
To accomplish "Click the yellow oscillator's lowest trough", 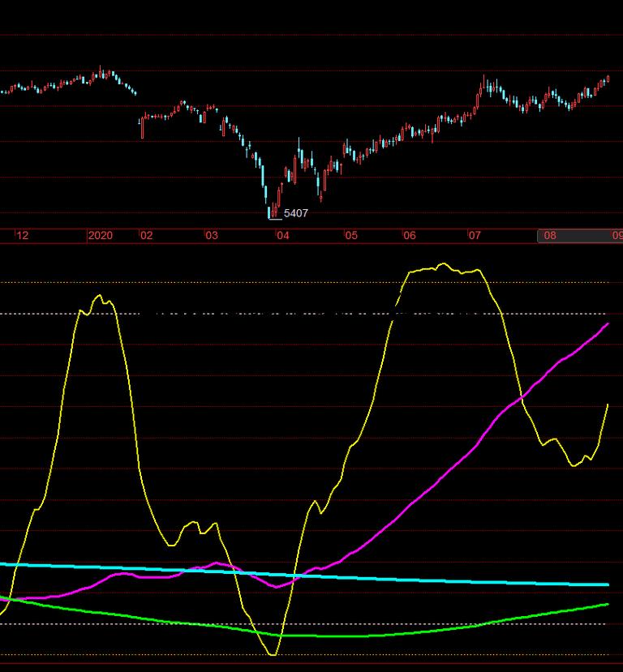I will coord(273,653).
